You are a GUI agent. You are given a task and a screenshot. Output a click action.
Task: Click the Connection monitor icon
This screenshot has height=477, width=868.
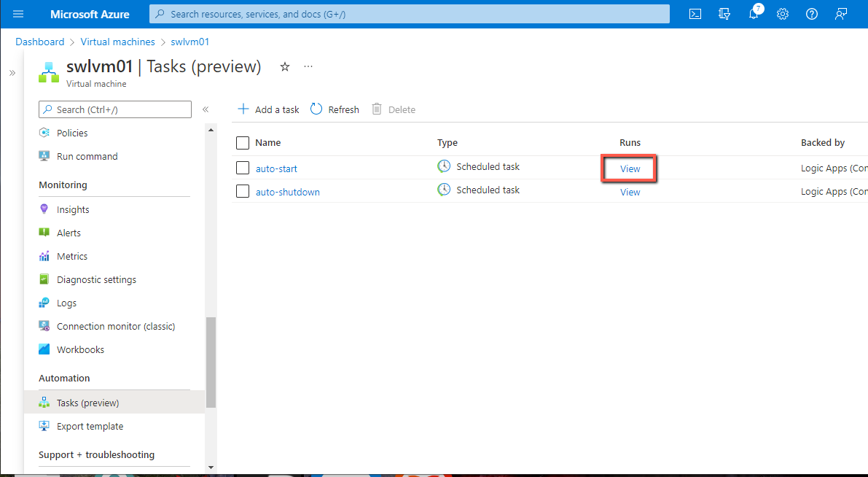[x=44, y=326]
